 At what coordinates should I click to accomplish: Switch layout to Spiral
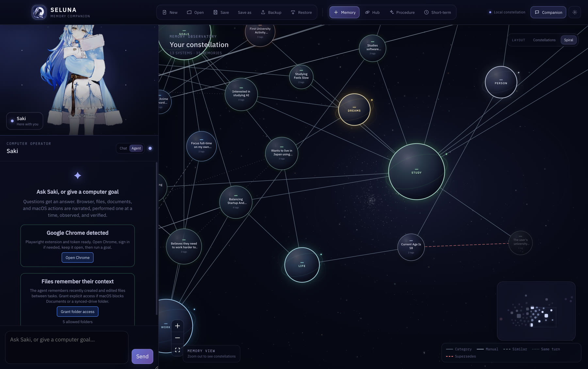568,40
